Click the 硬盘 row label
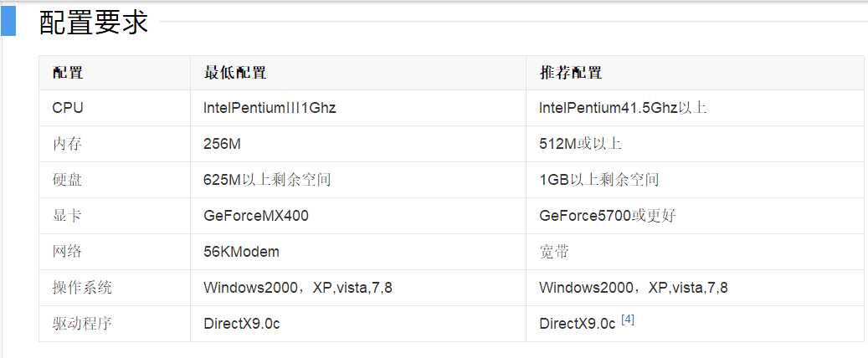This screenshot has height=358, width=868. [x=68, y=180]
